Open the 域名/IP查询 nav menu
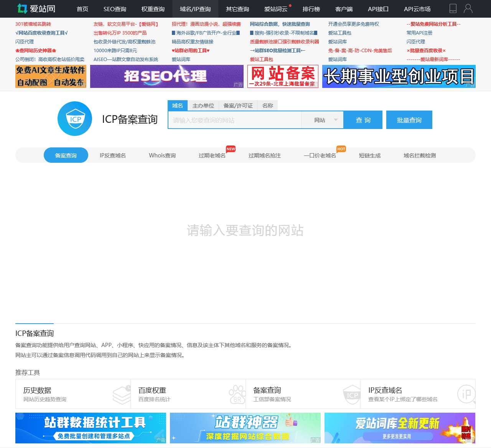 click(x=195, y=9)
